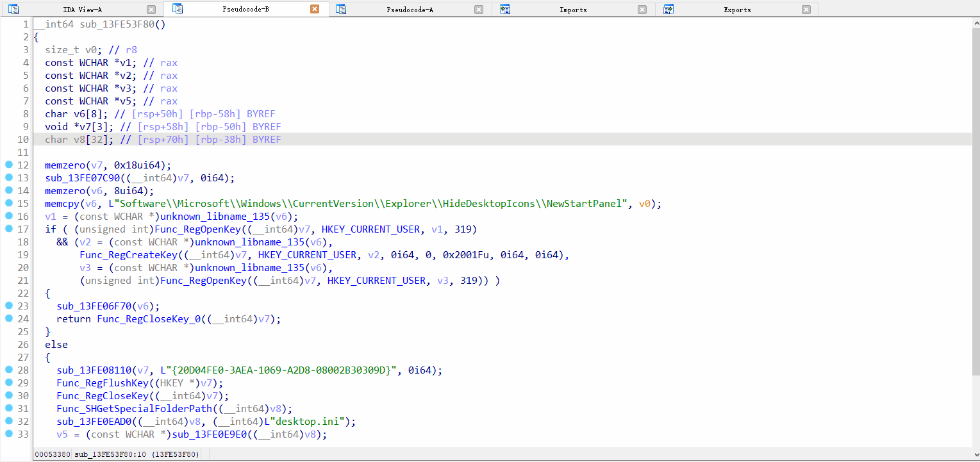This screenshot has width=980, height=462.
Task: Open the IDA View-A tab
Action: point(82,9)
